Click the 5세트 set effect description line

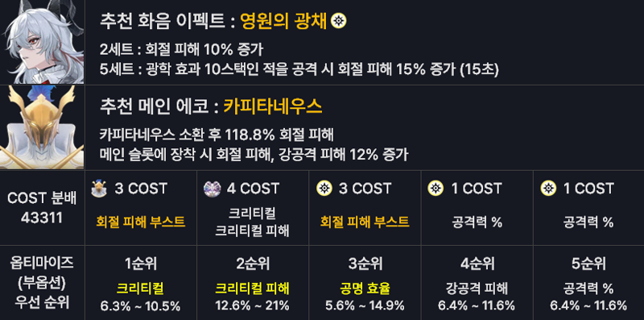point(299,69)
